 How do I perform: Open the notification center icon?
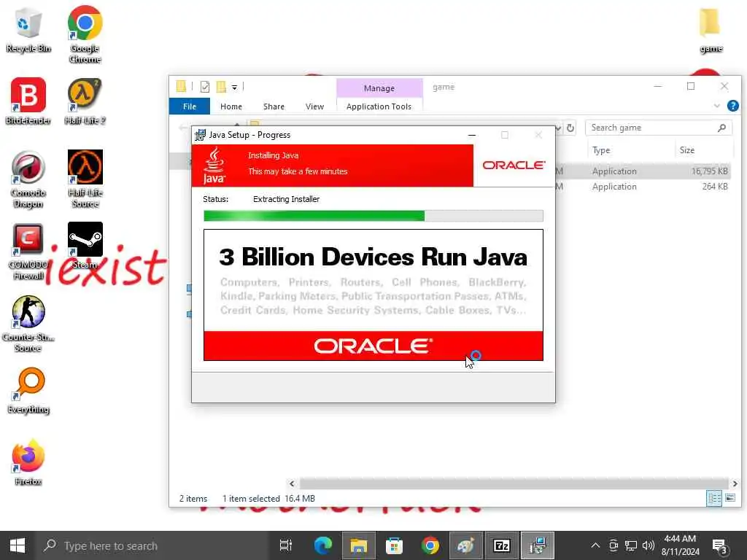[719, 545]
